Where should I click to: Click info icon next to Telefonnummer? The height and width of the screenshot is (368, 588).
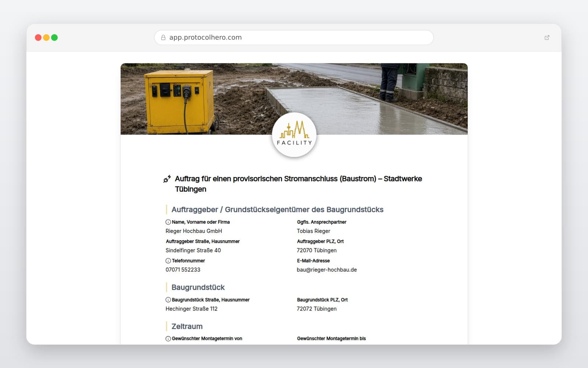click(x=168, y=261)
